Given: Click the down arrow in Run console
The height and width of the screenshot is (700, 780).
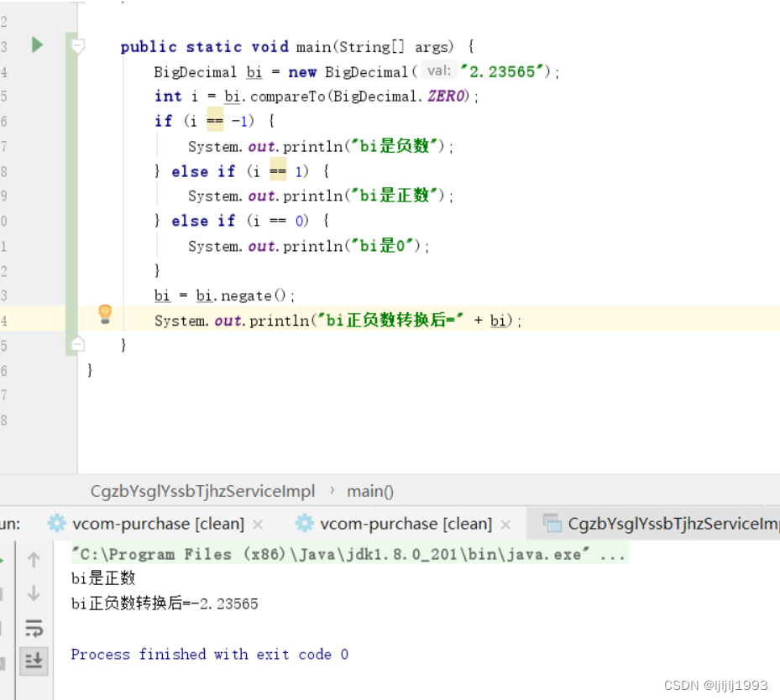Looking at the screenshot, I should pyautogui.click(x=34, y=593).
